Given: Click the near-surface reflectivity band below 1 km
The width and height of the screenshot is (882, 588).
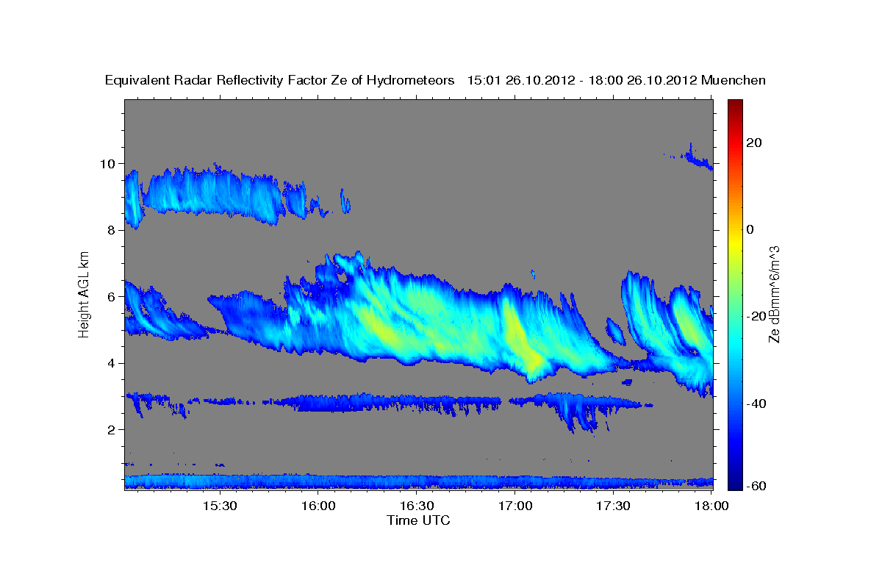Looking at the screenshot, I should pyautogui.click(x=419, y=481).
